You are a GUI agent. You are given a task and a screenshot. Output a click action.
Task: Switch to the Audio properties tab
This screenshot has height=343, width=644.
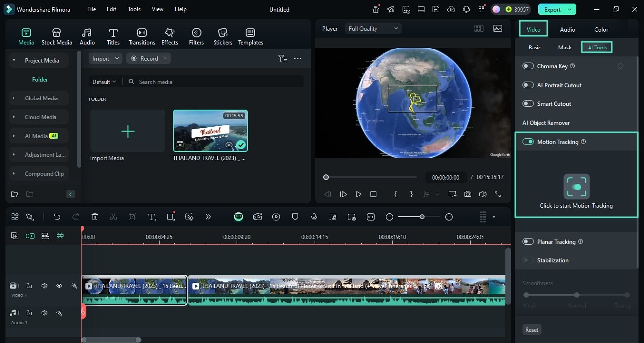click(x=567, y=29)
